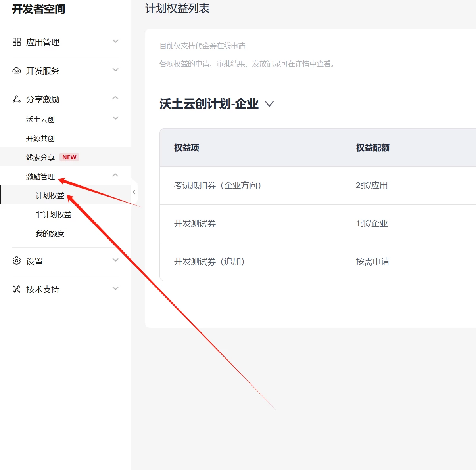Open 线索分享 menu item
This screenshot has height=470, width=476.
(40, 158)
